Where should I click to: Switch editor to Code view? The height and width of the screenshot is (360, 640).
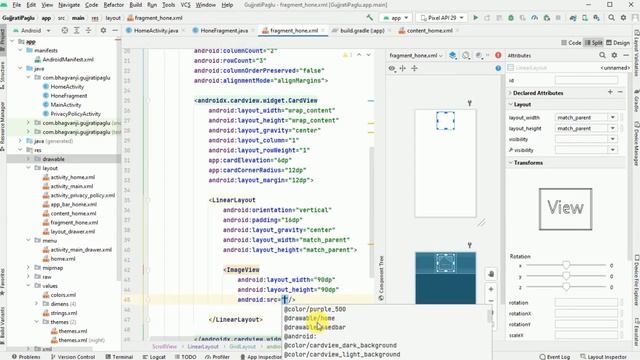[571, 42]
